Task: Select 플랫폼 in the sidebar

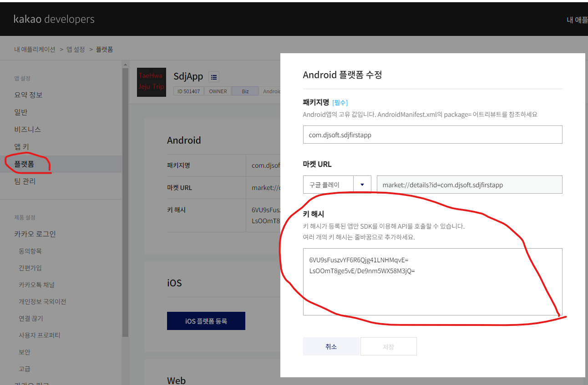Action: (24, 164)
